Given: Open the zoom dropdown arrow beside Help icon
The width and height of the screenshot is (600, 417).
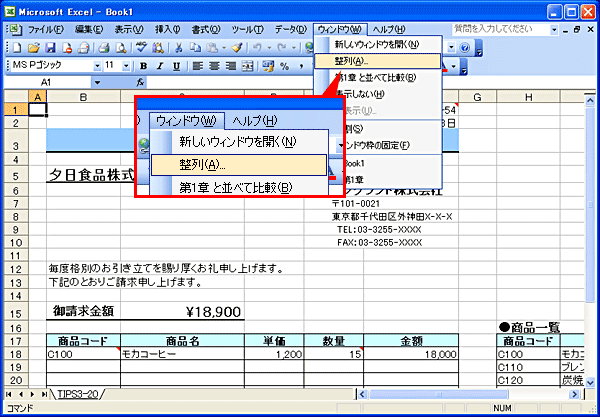Looking at the screenshot, I should pos(452,48).
